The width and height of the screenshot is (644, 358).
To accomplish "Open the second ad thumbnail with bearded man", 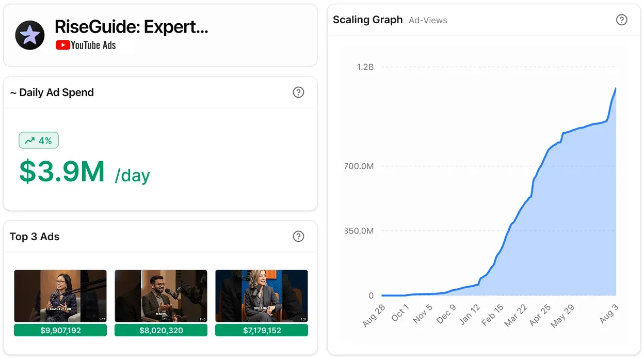I will [161, 296].
